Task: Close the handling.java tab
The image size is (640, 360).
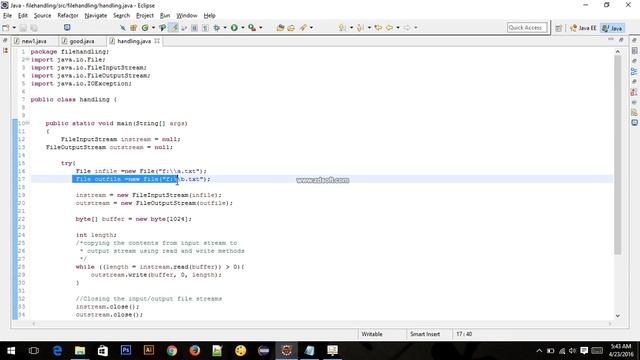Action: tap(157, 41)
